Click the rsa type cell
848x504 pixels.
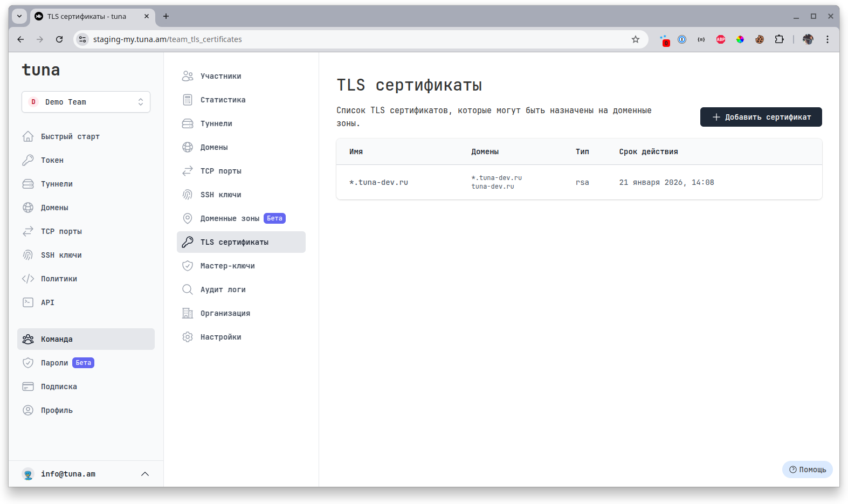[x=582, y=182]
